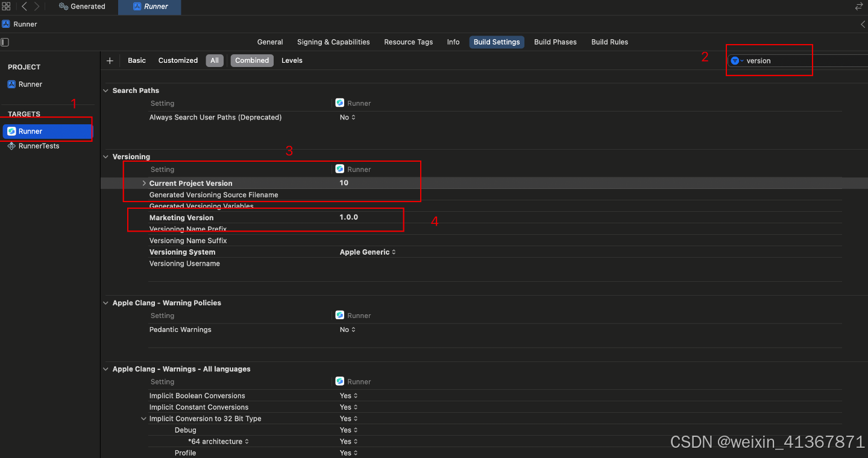The width and height of the screenshot is (868, 458).
Task: Open *64 architecture condition popup
Action: [x=219, y=442]
